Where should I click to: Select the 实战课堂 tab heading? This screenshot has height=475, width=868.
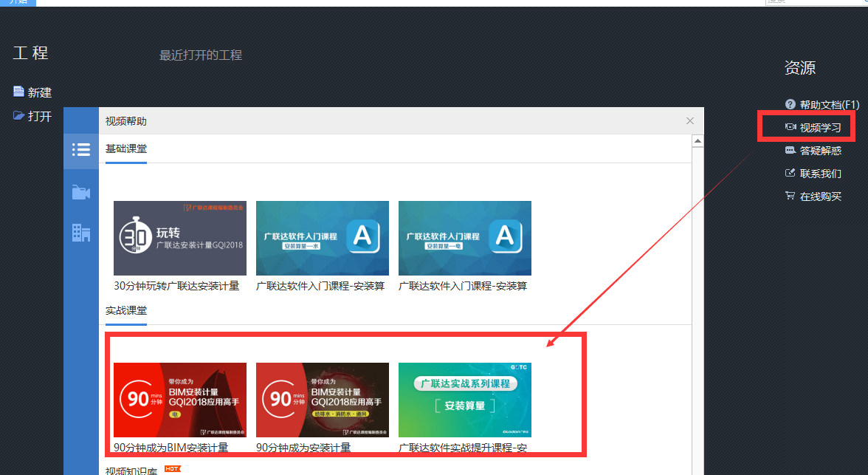click(126, 310)
